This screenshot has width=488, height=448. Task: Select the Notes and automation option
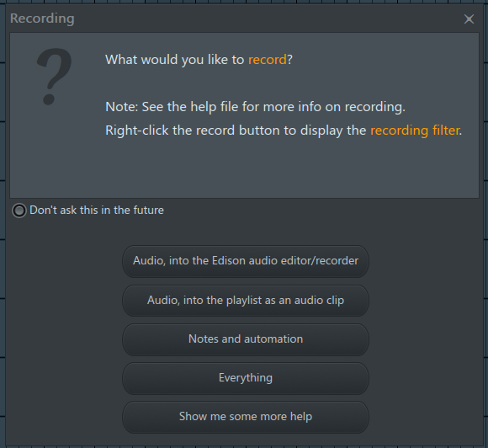[x=246, y=339]
